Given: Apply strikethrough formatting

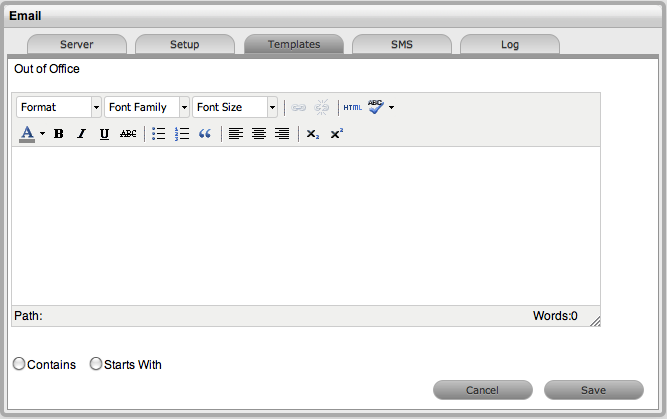Looking at the screenshot, I should pyautogui.click(x=128, y=133).
